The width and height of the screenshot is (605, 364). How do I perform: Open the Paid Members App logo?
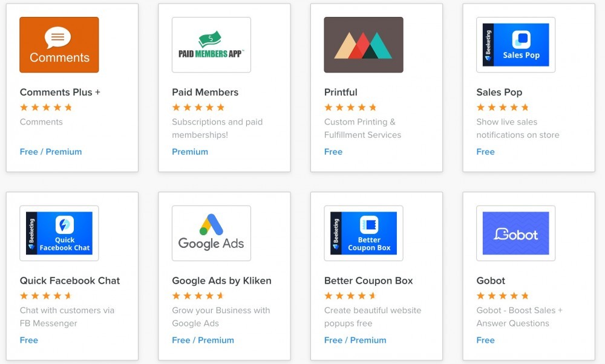(211, 44)
